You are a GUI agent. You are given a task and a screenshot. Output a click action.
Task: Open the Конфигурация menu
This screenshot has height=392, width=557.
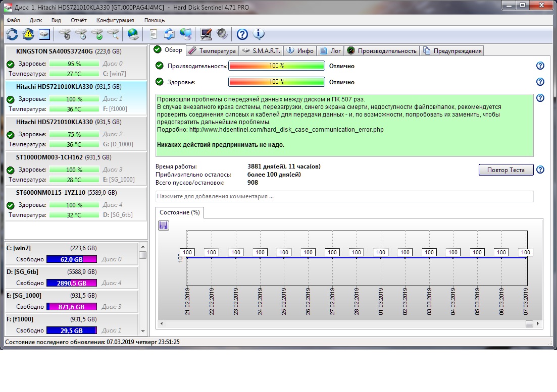click(x=115, y=20)
